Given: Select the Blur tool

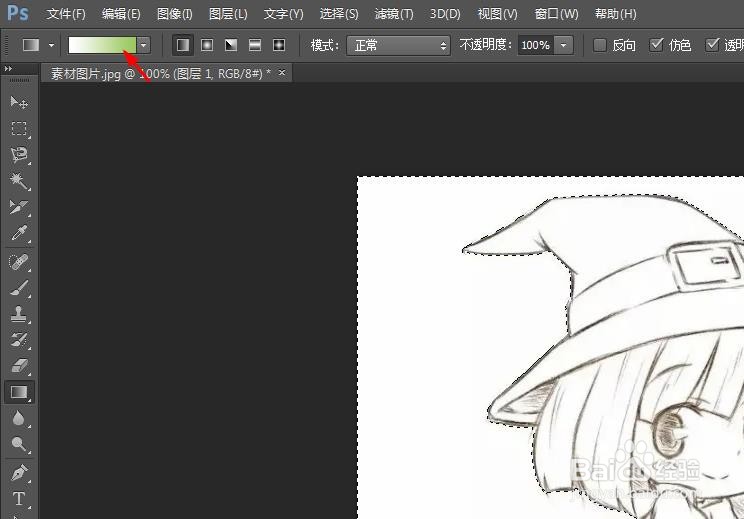Looking at the screenshot, I should point(19,418).
